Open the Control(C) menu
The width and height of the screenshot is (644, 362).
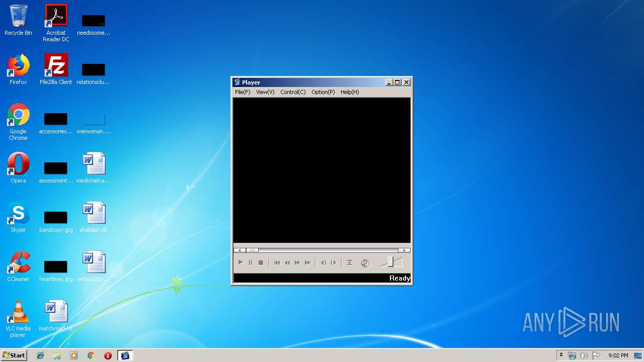(x=293, y=92)
